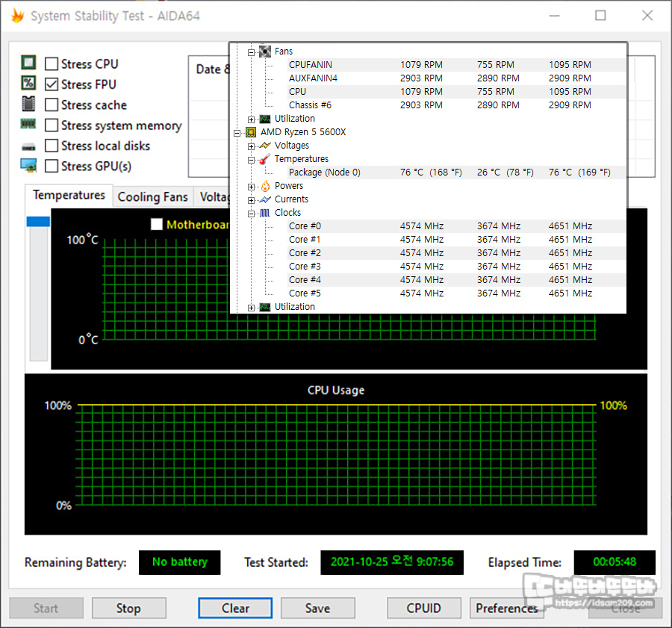Image resolution: width=672 pixels, height=628 pixels.
Task: Click the monitor icon beside Stress GPU(s)
Action: tap(28, 165)
